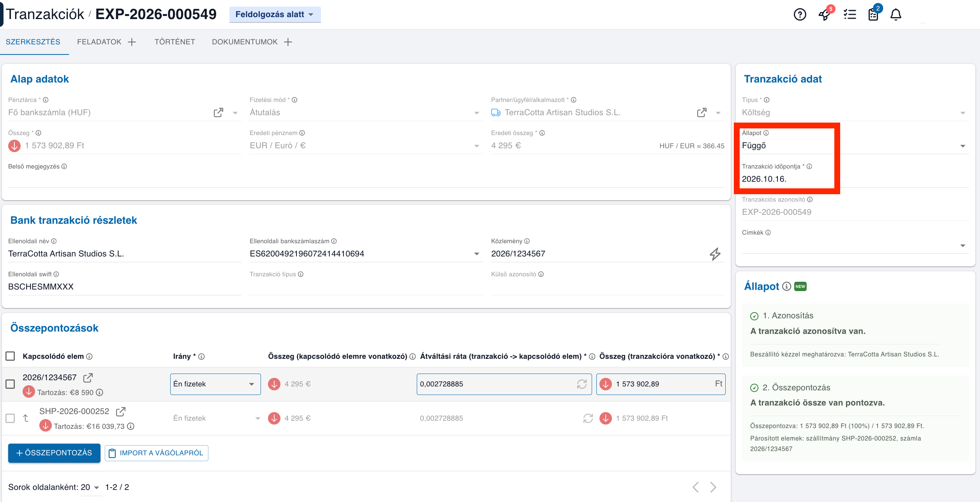This screenshot has height=502, width=980.
Task: Click the + ÖSSZEPONTOZÁS button
Action: tap(54, 453)
